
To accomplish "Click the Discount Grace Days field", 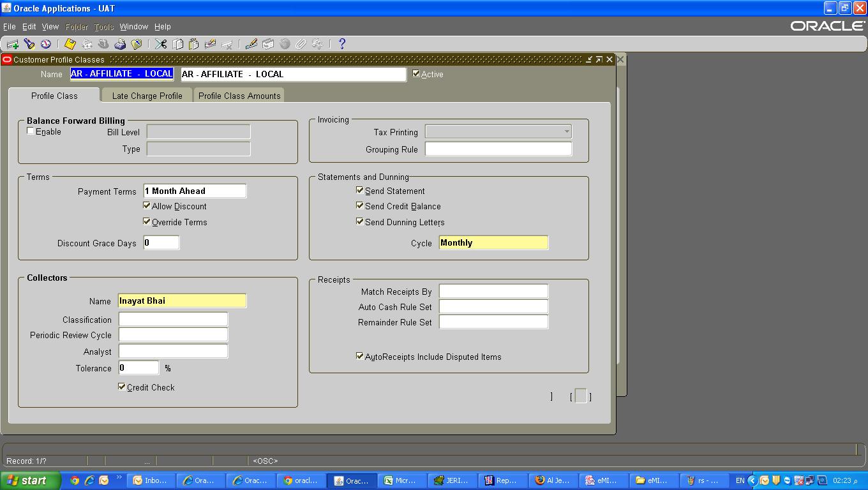I will 161,242.
